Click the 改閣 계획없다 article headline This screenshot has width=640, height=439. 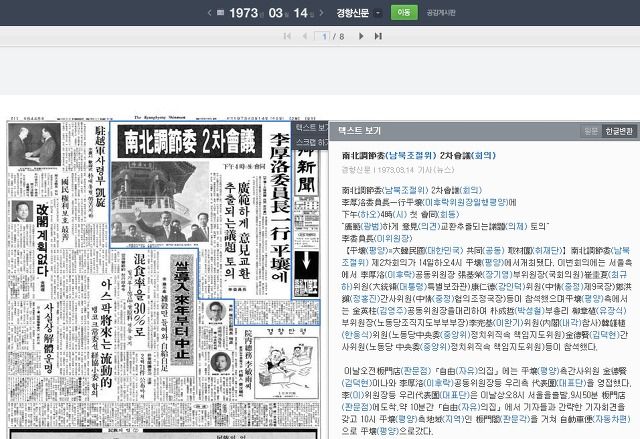[x=42, y=239]
